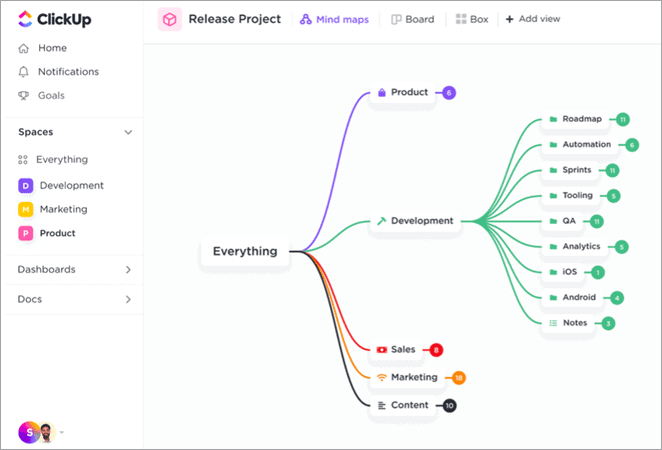Expand the Dashboards section
The height and width of the screenshot is (450, 662).
(x=127, y=269)
